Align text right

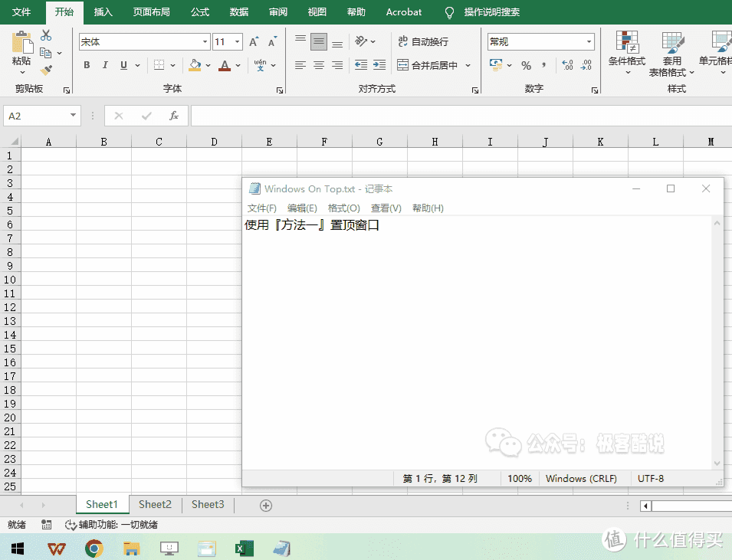337,65
